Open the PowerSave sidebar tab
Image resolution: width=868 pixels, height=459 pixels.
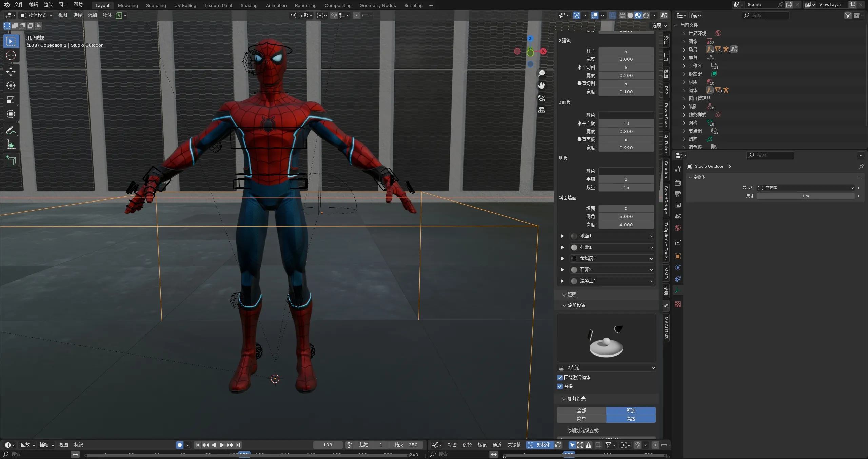click(666, 115)
